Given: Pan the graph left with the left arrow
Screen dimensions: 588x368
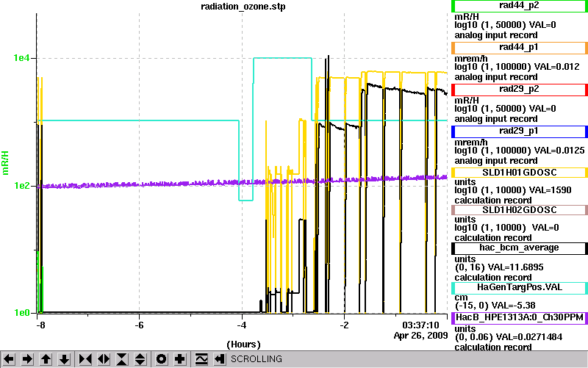Looking at the screenshot, I should pyautogui.click(x=9, y=359).
